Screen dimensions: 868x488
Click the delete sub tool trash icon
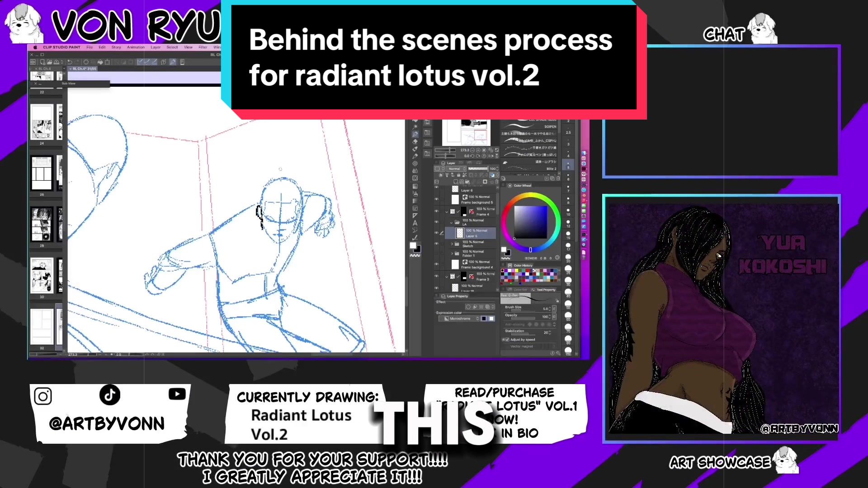[x=558, y=179]
